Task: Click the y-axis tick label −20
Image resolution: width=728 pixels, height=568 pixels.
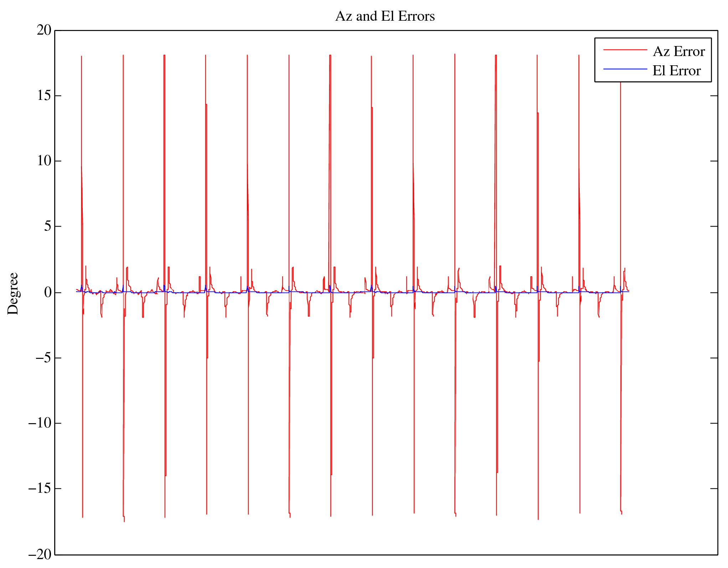Action: click(x=40, y=554)
